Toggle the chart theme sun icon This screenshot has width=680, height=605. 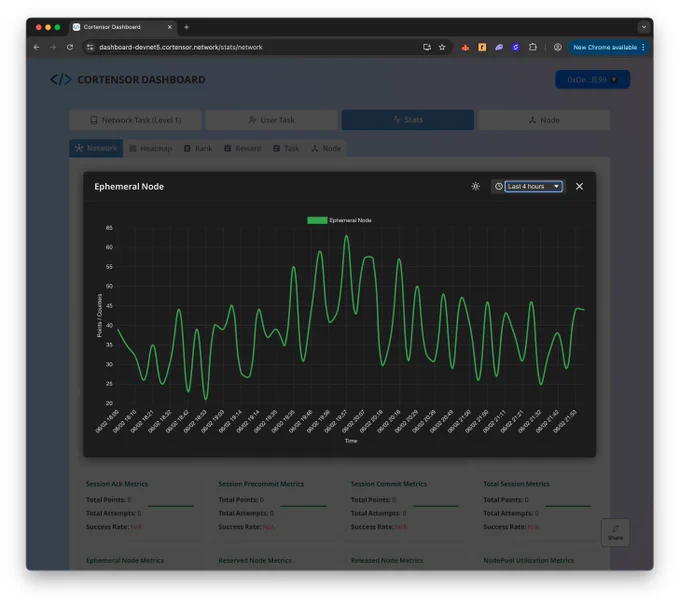tap(476, 186)
